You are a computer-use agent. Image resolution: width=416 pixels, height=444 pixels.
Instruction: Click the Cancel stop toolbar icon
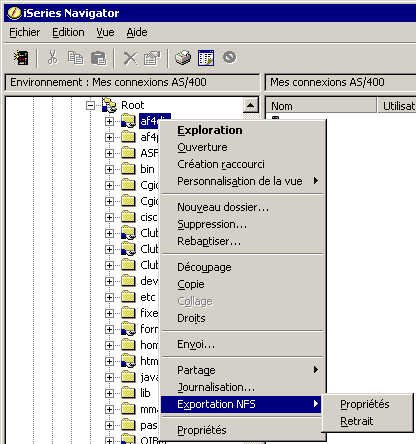230,57
